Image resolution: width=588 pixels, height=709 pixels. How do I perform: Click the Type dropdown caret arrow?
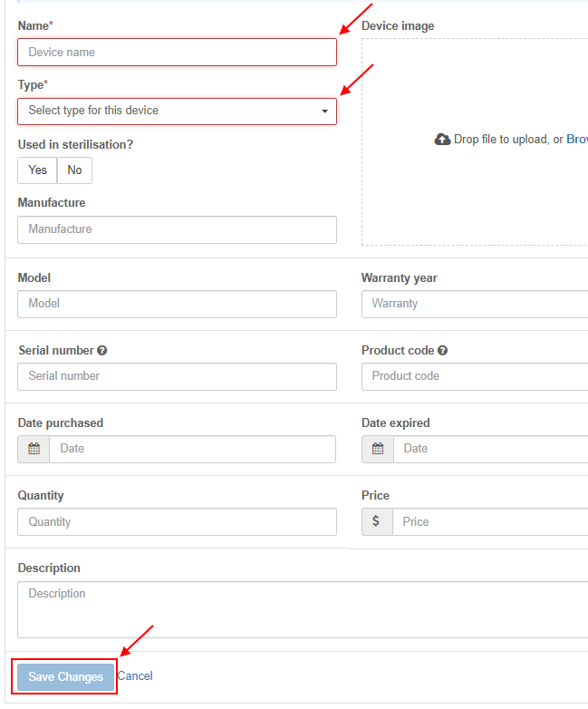click(x=324, y=112)
